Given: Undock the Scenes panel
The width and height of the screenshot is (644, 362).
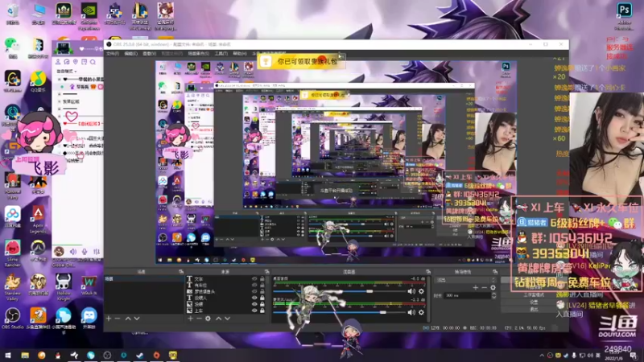Looking at the screenshot, I should coord(181,272).
